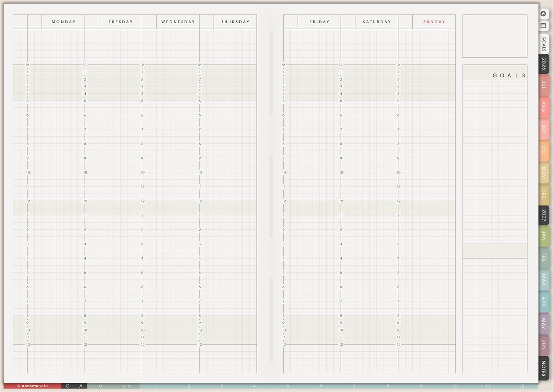Select the OCT month tab
The height and width of the screenshot is (392, 553).
(x=544, y=150)
